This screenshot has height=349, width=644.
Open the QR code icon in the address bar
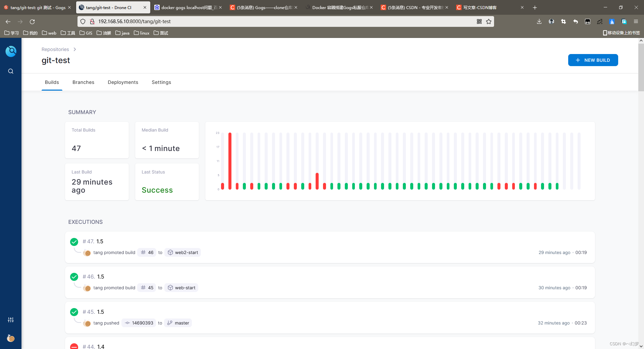point(479,21)
